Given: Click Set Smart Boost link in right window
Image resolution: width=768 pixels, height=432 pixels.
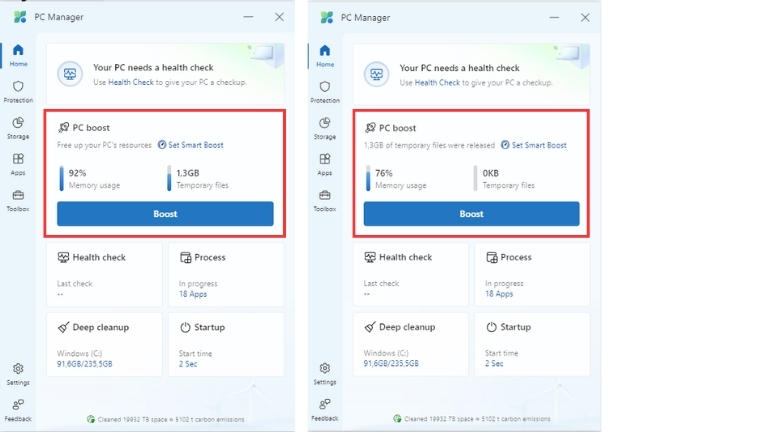Looking at the screenshot, I should click(x=538, y=145).
